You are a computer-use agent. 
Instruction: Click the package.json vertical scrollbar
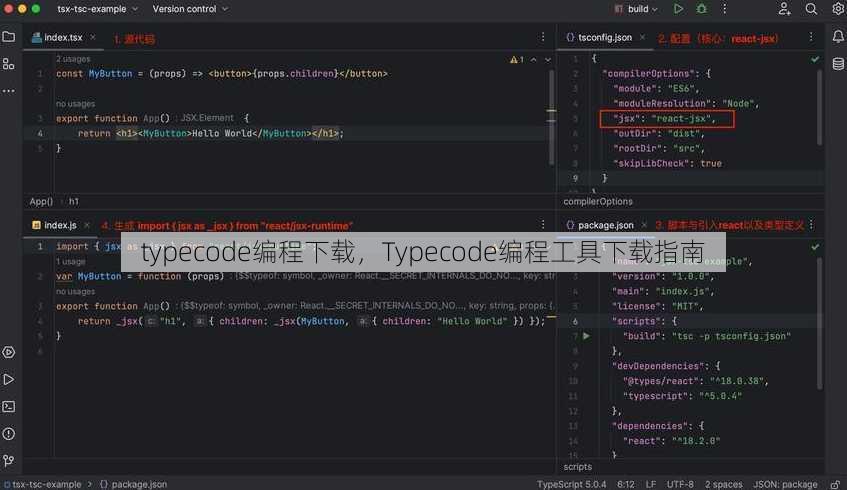[819, 324]
